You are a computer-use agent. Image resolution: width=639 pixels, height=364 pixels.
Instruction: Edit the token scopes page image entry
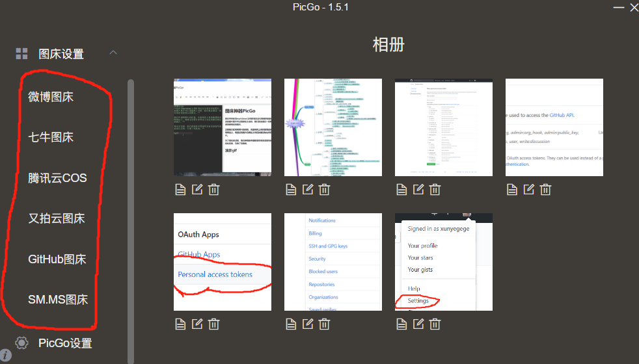pyautogui.click(x=418, y=189)
